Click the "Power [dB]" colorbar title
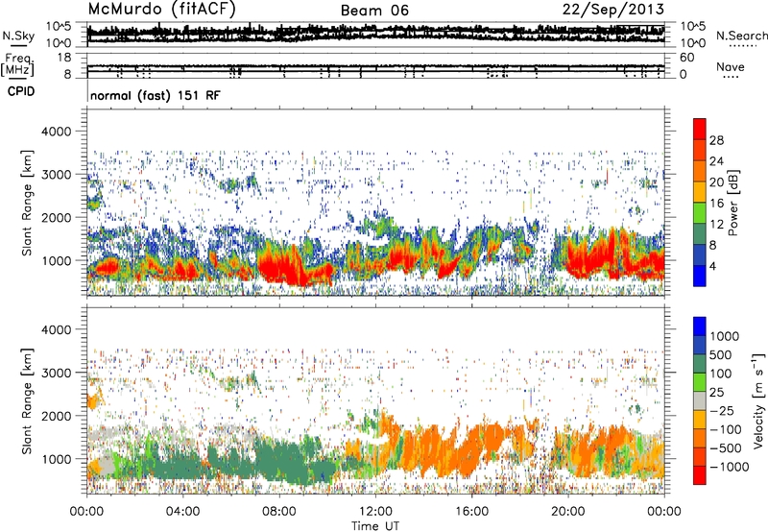768x532 pixels. click(732, 203)
